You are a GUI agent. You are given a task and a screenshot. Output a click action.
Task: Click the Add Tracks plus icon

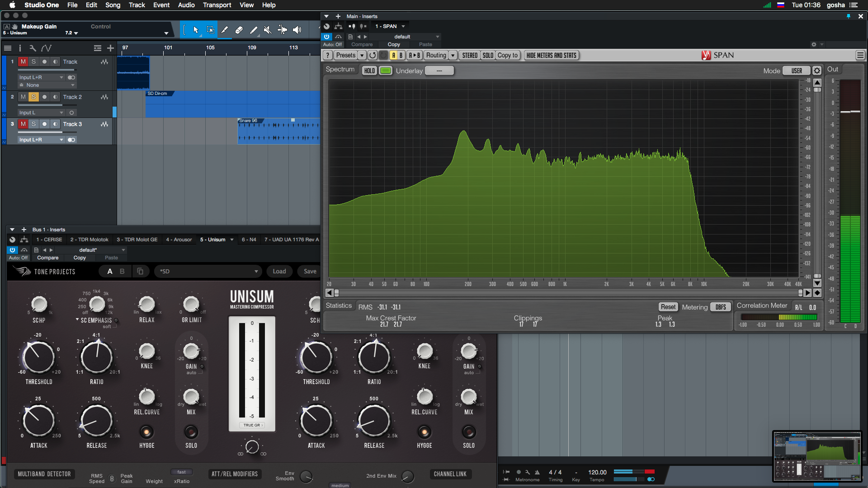[110, 48]
